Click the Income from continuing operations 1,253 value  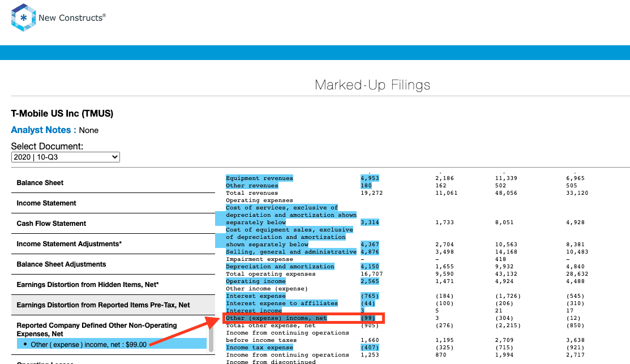(370, 355)
